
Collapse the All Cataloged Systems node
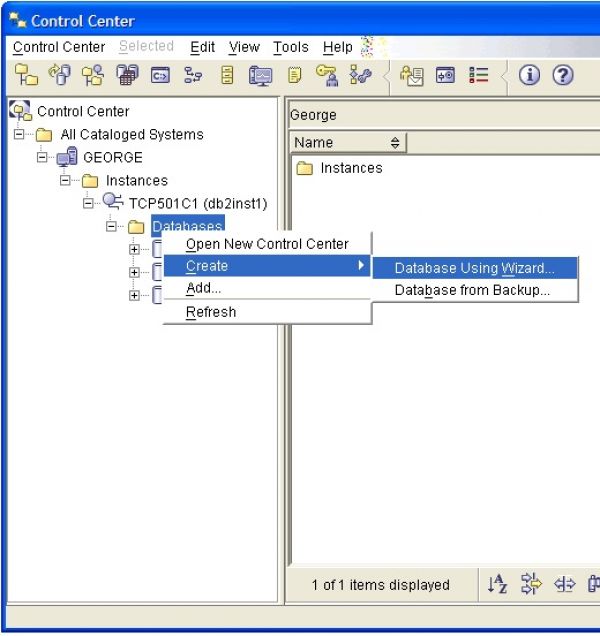(19, 134)
